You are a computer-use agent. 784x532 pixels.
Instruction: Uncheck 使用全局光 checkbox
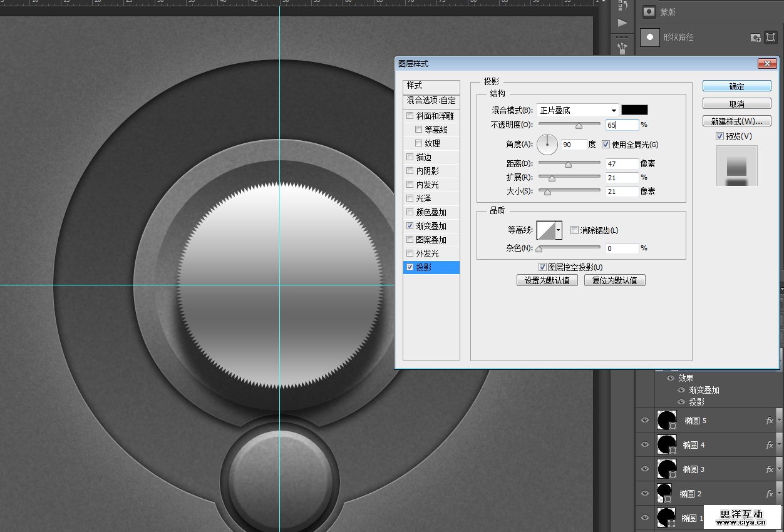coord(606,145)
